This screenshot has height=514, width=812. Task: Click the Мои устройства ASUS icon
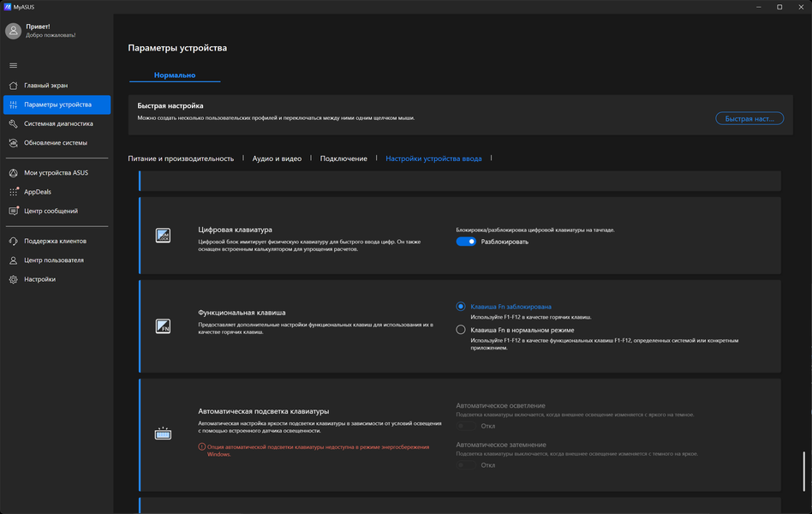[14, 173]
